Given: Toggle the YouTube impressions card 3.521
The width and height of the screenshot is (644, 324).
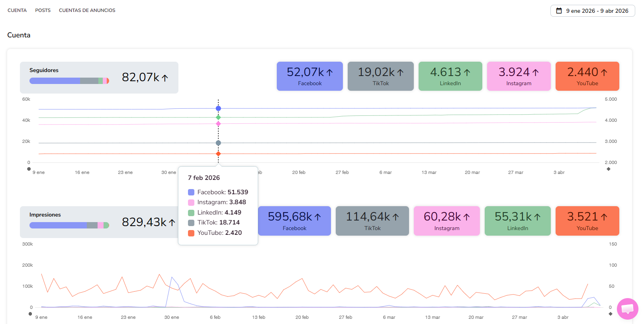Looking at the screenshot, I should tap(587, 221).
